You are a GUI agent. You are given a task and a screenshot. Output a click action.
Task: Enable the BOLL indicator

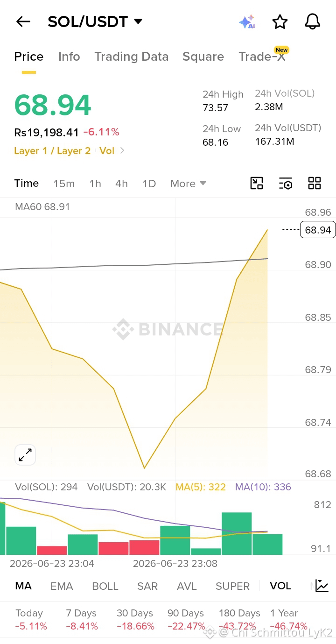point(105,586)
